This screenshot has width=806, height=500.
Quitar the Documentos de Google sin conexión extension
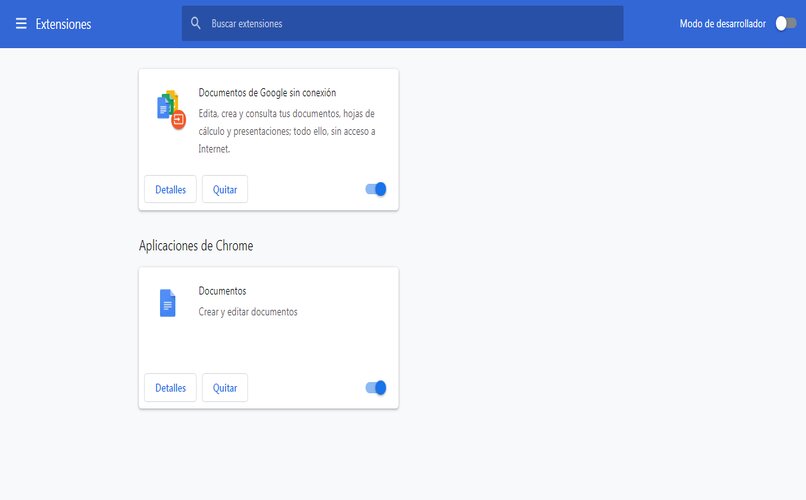[x=225, y=189]
